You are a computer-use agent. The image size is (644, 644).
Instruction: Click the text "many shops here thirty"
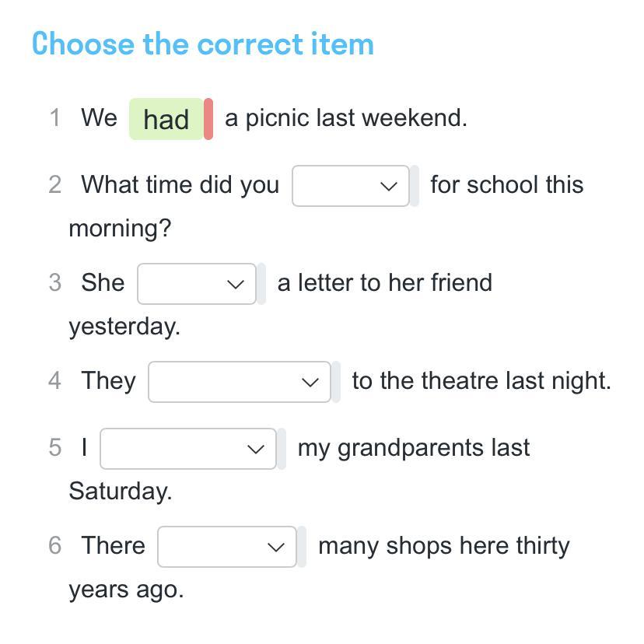(x=444, y=546)
